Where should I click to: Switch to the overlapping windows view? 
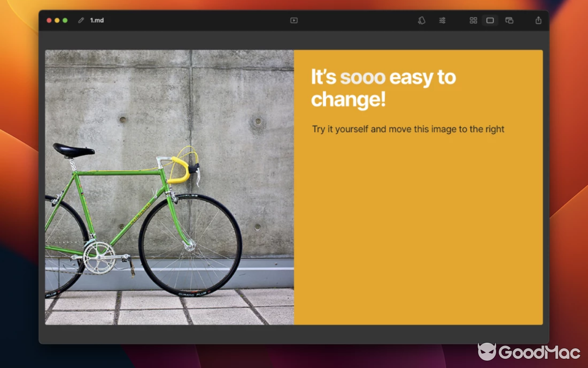509,20
